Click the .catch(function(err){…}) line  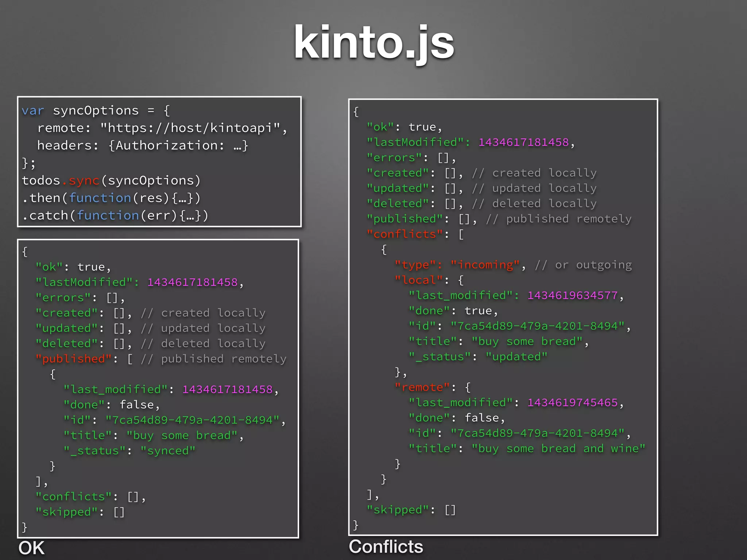click(x=115, y=215)
